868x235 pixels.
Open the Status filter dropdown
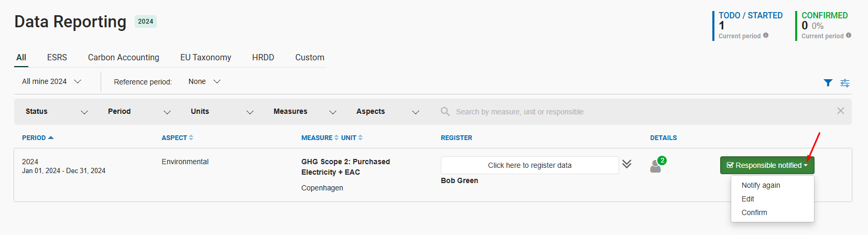[x=57, y=112]
